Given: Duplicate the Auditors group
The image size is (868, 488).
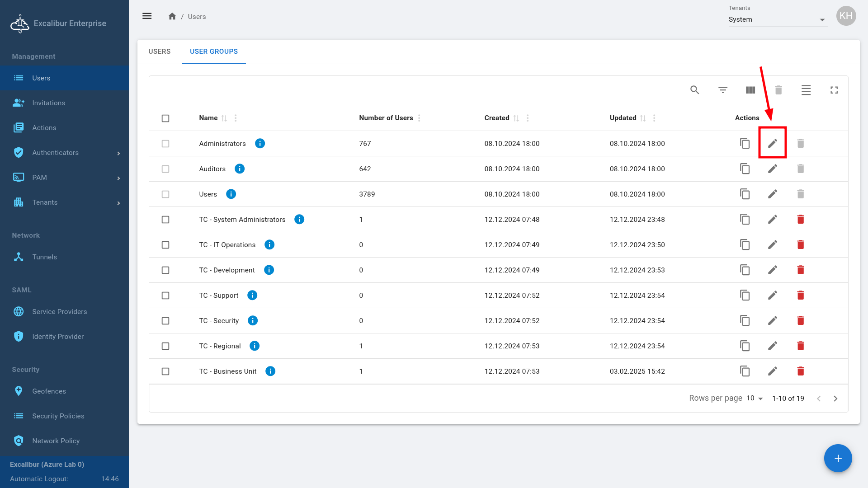Looking at the screenshot, I should point(745,169).
